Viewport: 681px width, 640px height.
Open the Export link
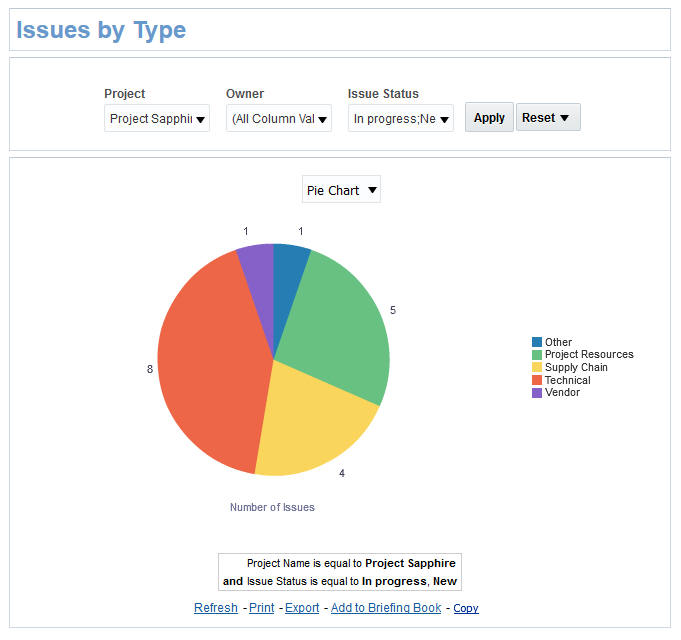[x=302, y=608]
